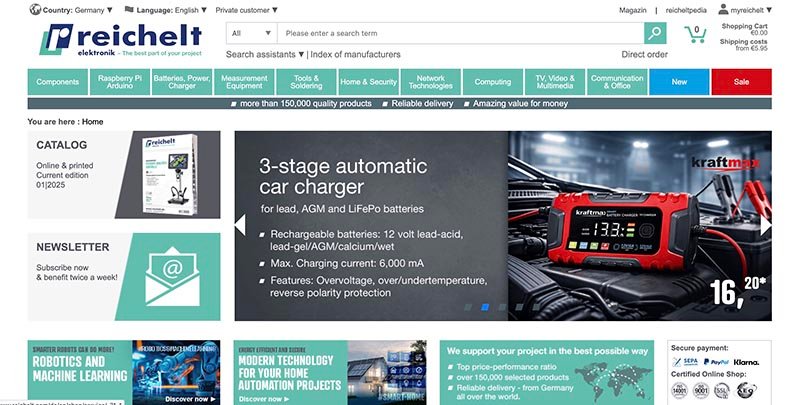Select the active blue carousel indicator dot
This screenshot has height=405, width=800.
[485, 307]
